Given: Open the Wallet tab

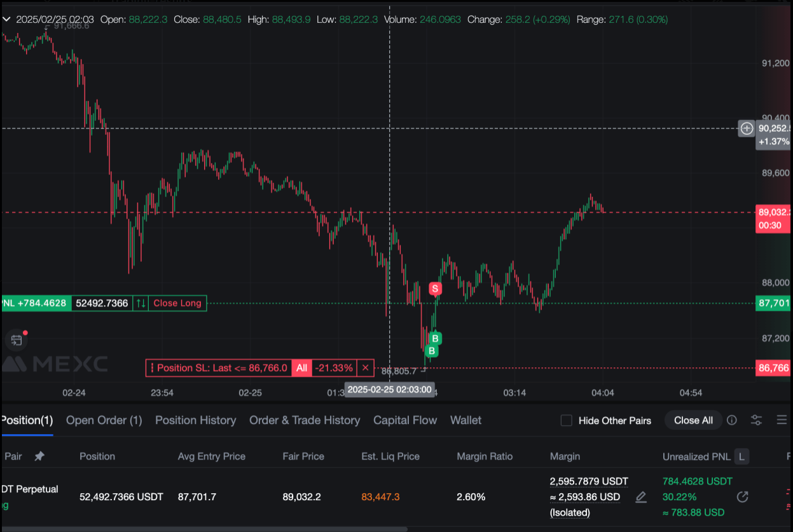Looking at the screenshot, I should (465, 420).
